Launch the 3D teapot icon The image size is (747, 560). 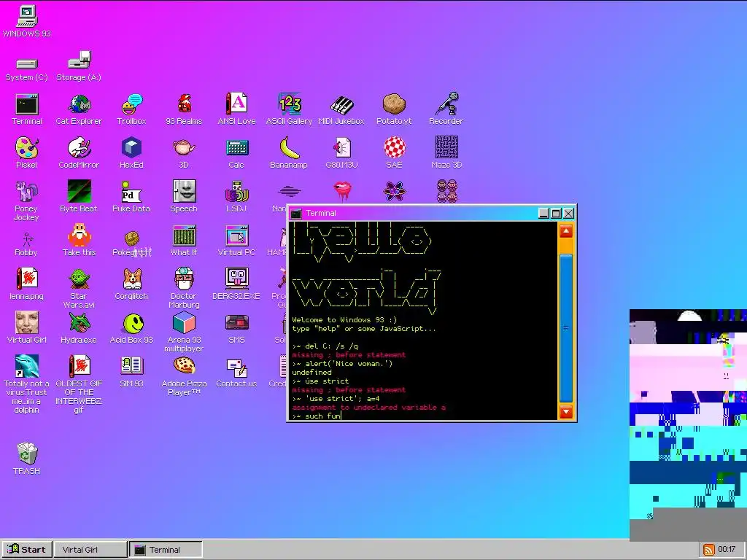(x=184, y=154)
